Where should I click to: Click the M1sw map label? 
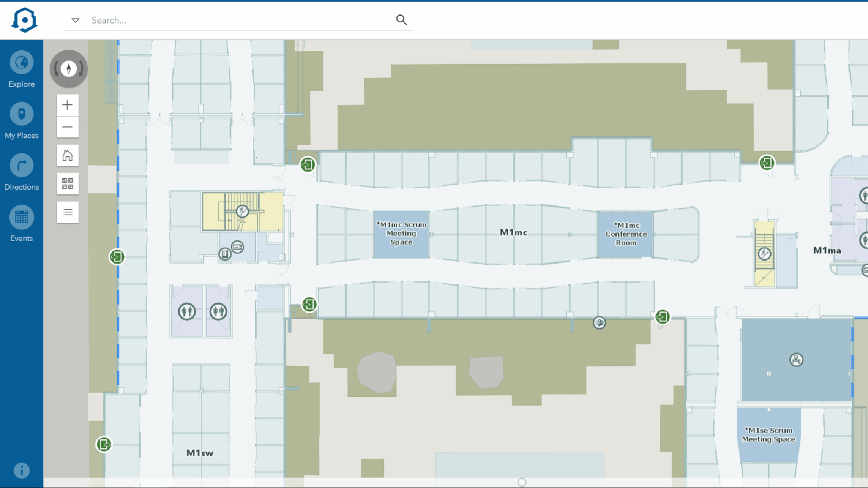coord(200,453)
